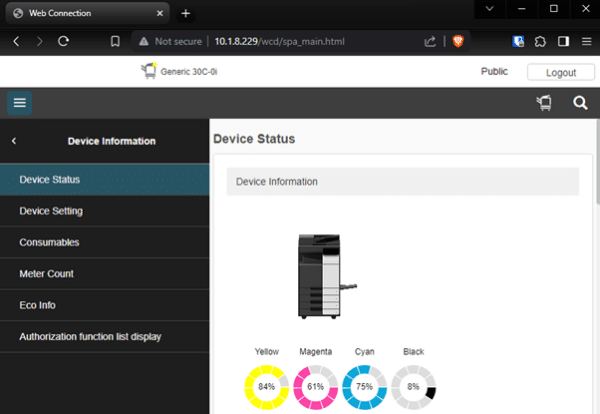
Task: Click the share icon in address bar
Action: pyautogui.click(x=430, y=42)
